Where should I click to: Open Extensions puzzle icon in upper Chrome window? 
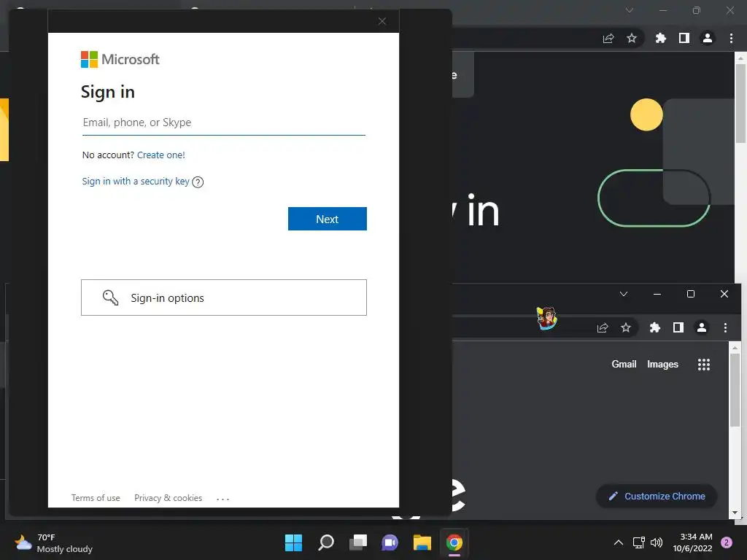point(661,38)
